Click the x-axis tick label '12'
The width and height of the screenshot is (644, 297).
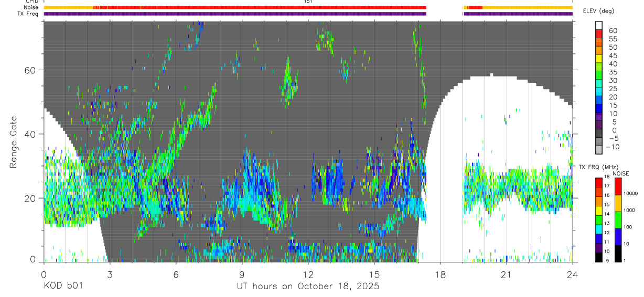click(x=308, y=274)
